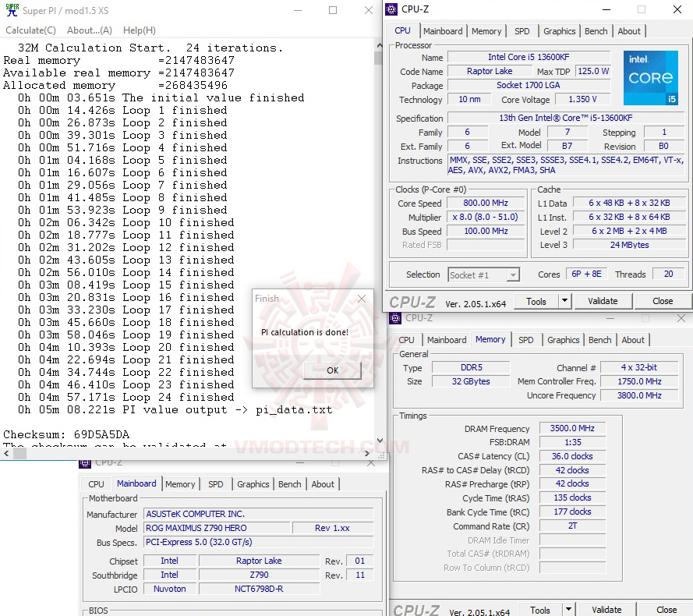Open the Help menu in Super PI

(139, 30)
